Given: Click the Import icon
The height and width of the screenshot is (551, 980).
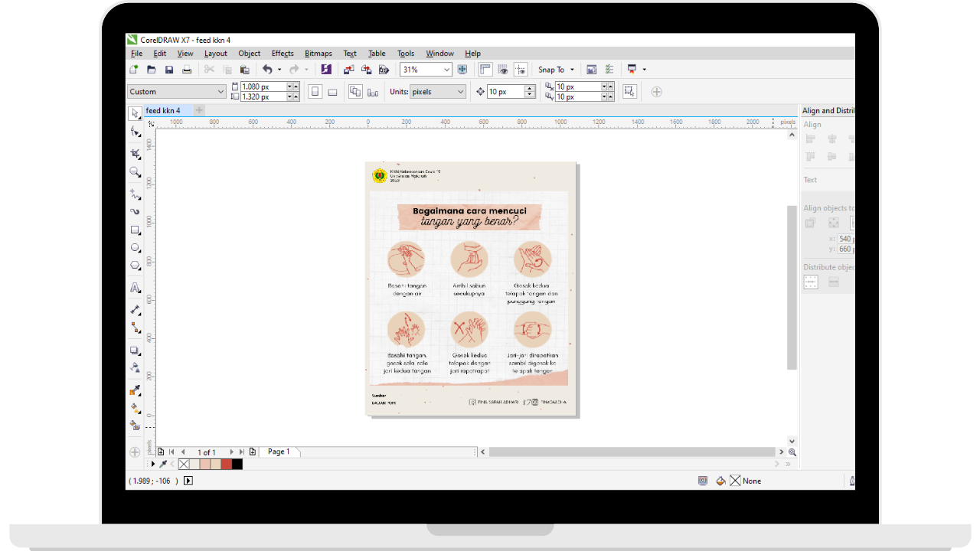Looking at the screenshot, I should coord(348,70).
